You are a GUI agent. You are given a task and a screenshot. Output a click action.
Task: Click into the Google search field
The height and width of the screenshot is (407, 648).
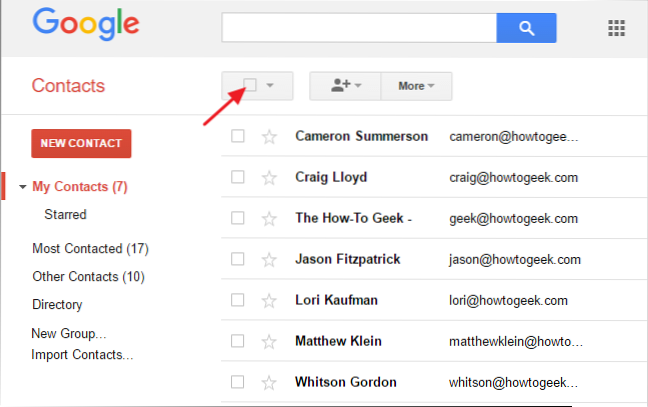click(359, 28)
